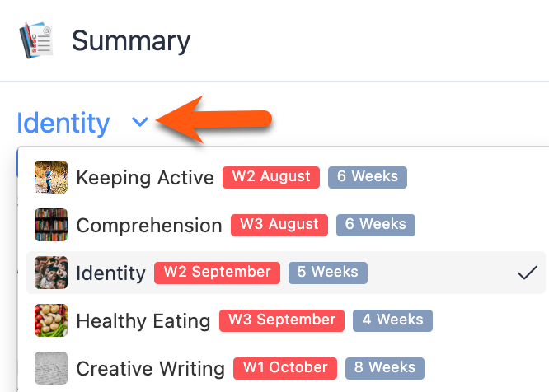Click the Summary page heading

pos(130,40)
